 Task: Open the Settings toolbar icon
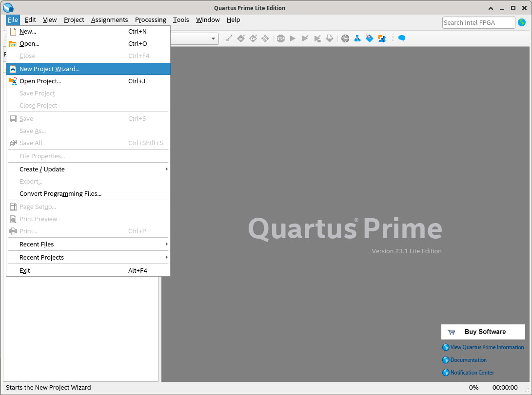[x=241, y=38]
